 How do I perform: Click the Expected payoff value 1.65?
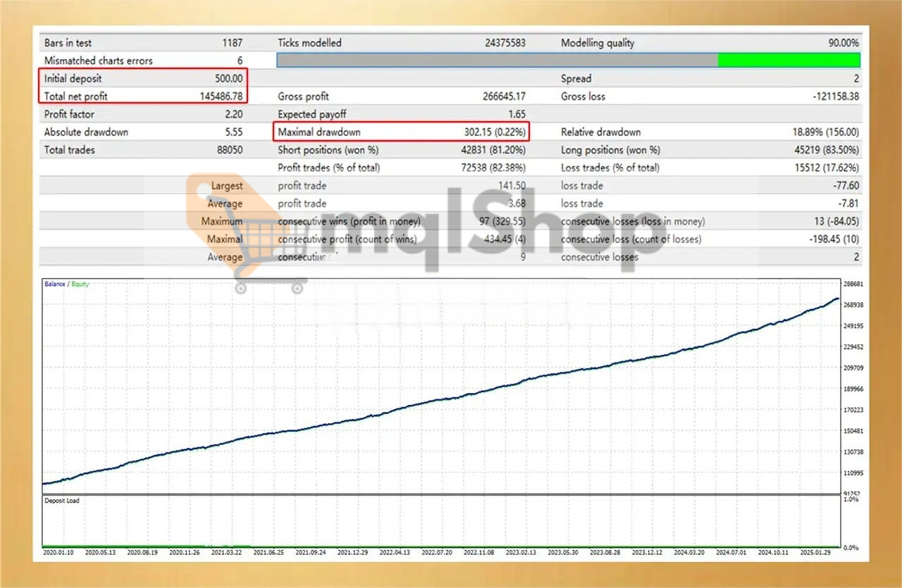coord(516,114)
